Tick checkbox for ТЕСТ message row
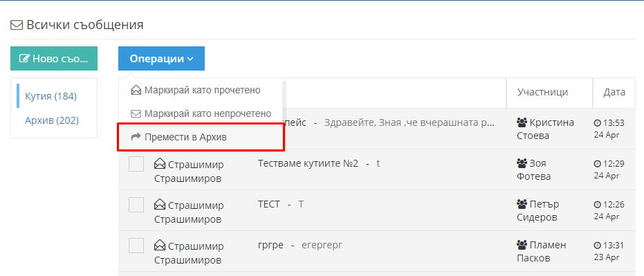The width and height of the screenshot is (644, 276). click(136, 205)
